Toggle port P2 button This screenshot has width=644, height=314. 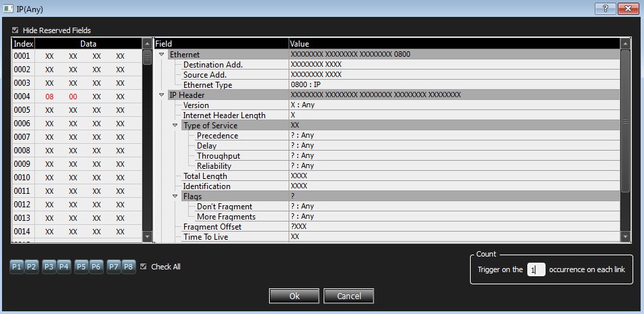pyautogui.click(x=31, y=267)
